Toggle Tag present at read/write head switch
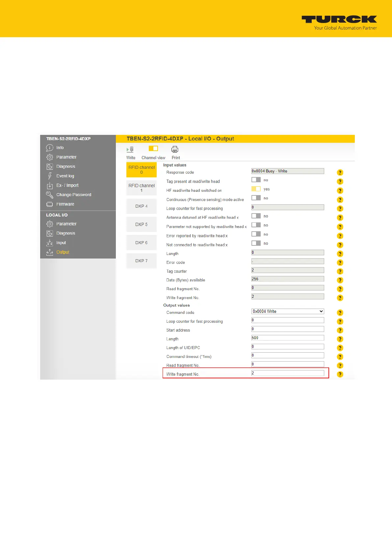The height and width of the screenshot is (554, 392). tap(256, 180)
